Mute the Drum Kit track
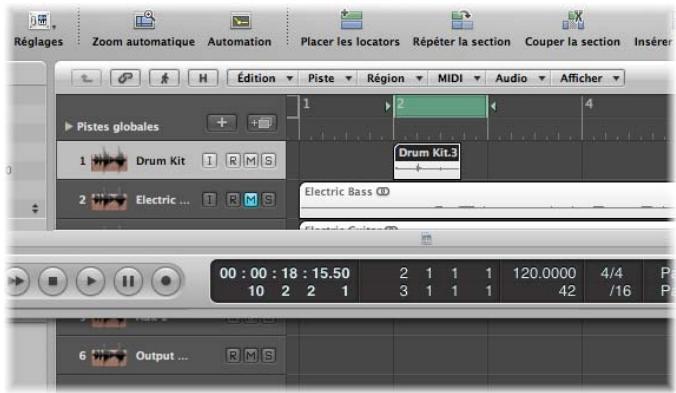 pos(250,161)
